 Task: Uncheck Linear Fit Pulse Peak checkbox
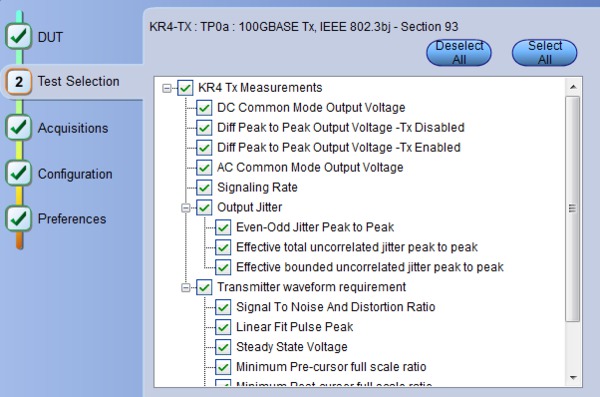coord(223,327)
